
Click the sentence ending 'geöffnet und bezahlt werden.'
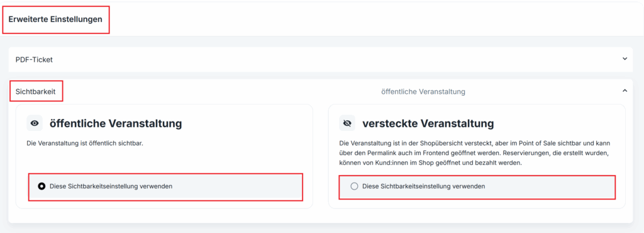point(475,158)
